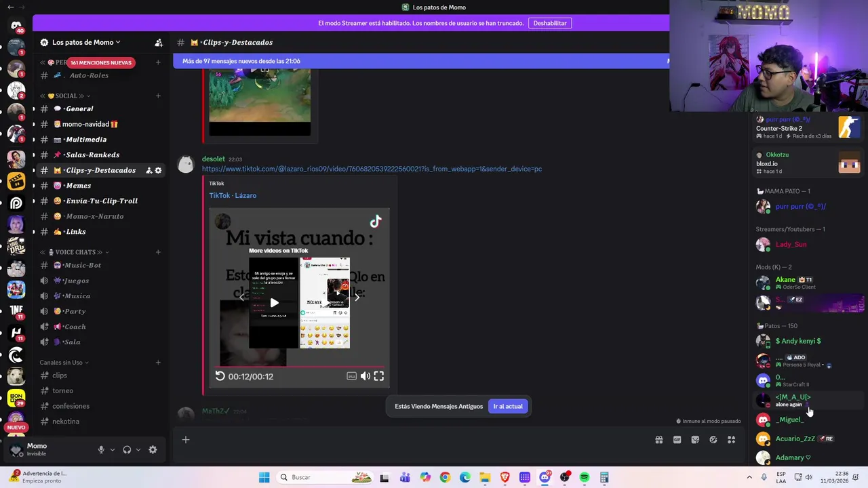868x488 pixels.
Task: Open Clips-y-Destacados channel settings gear
Action: click(x=159, y=170)
